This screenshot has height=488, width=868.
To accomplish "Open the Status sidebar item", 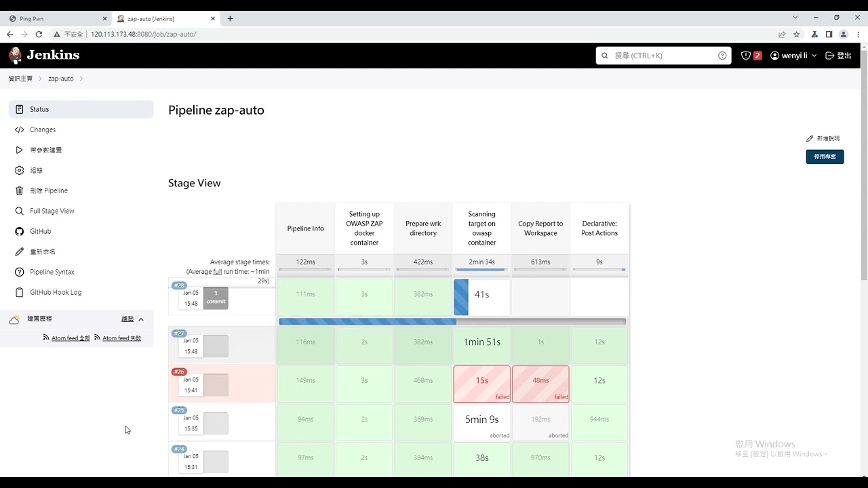I will coord(81,109).
